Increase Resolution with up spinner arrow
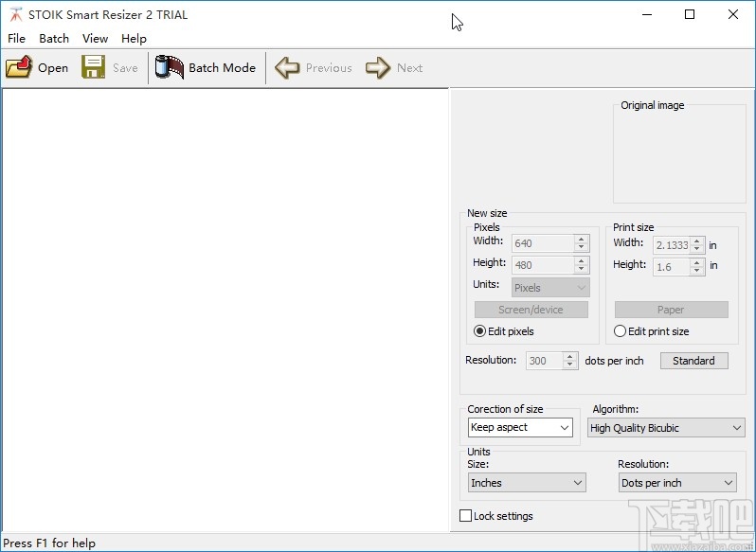Screen dimensions: 756x552 (570, 357)
